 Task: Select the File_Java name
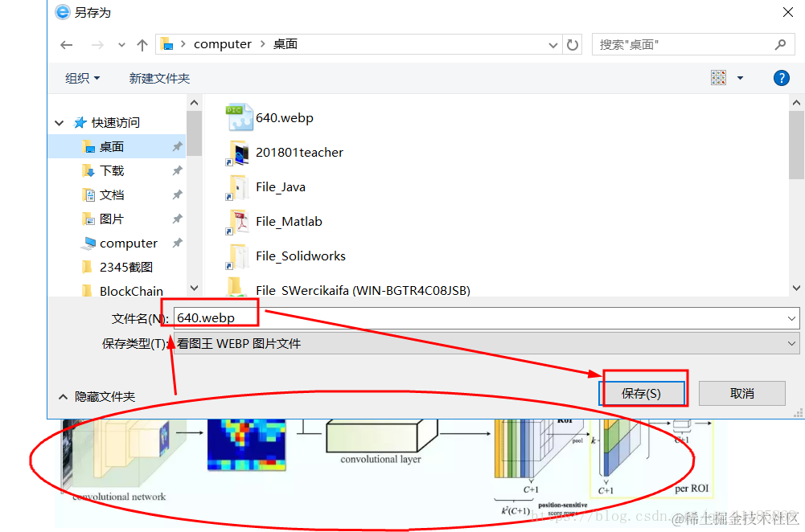281,187
